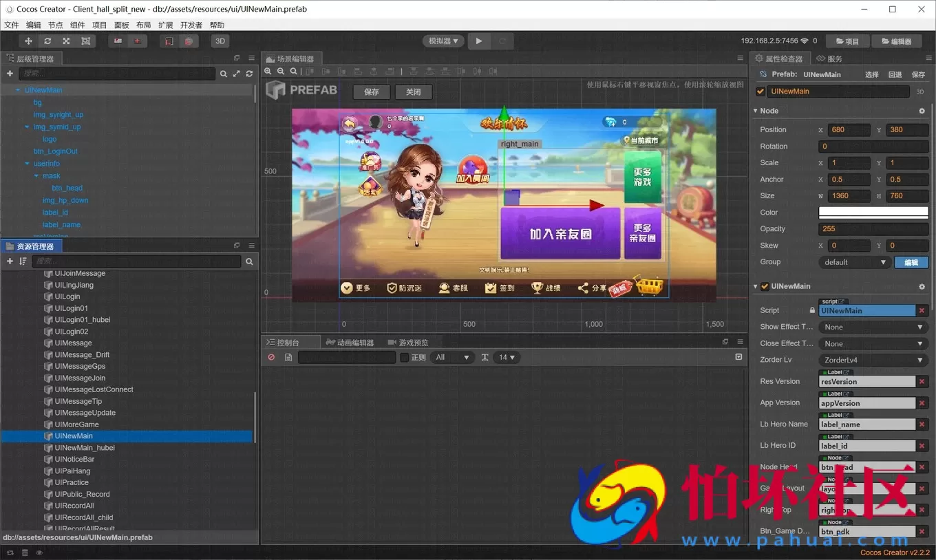The height and width of the screenshot is (560, 936).
Task: Open the Group default dropdown
Action: point(855,262)
